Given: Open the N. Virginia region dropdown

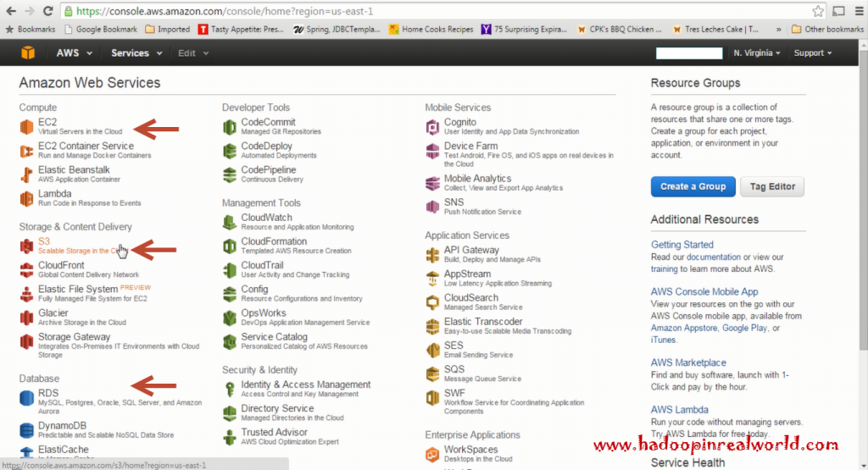Looking at the screenshot, I should coord(757,53).
